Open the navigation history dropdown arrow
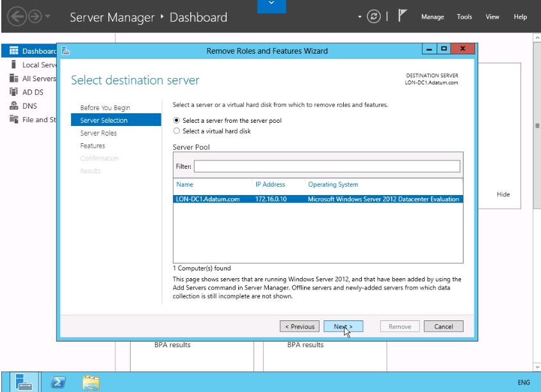This screenshot has width=541, height=392. coord(47,16)
